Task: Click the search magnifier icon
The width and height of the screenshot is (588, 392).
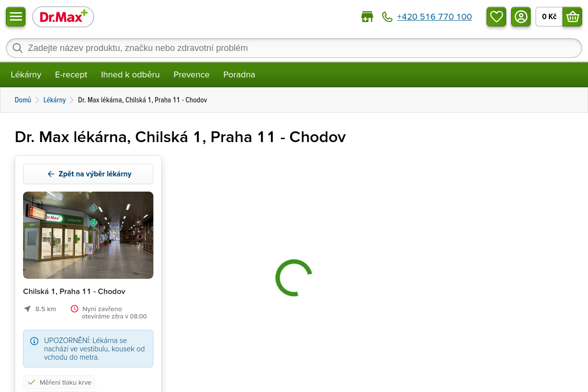Action: coord(18,48)
